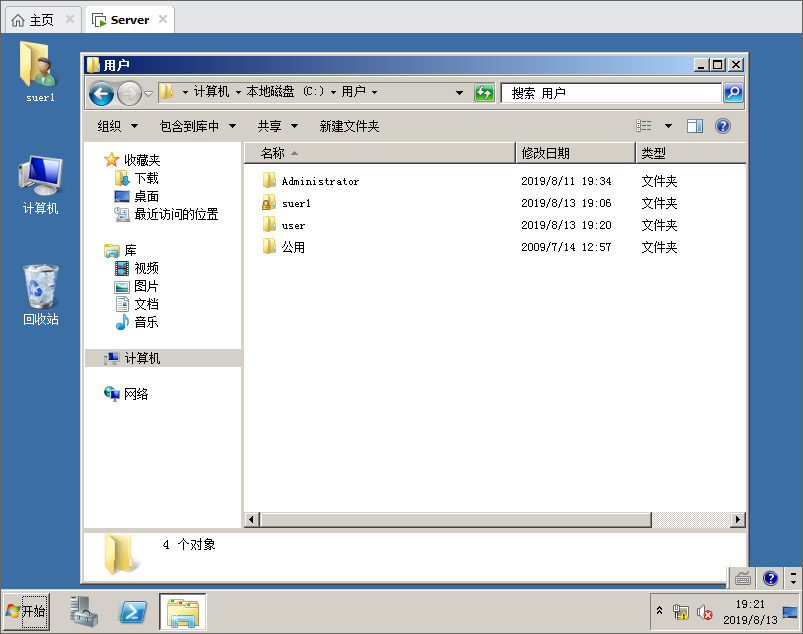Image resolution: width=803 pixels, height=634 pixels.
Task: Click the search magnifier button
Action: pyautogui.click(x=733, y=93)
